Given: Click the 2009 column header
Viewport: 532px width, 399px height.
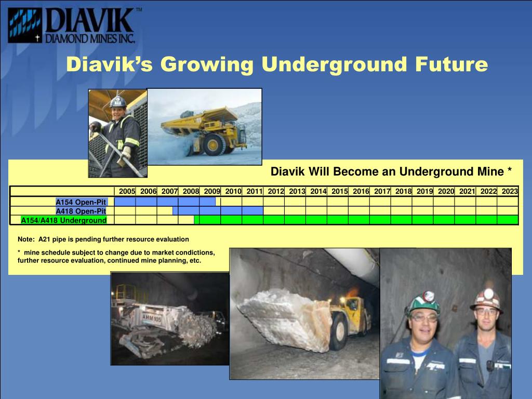Looking at the screenshot, I should point(212,191).
